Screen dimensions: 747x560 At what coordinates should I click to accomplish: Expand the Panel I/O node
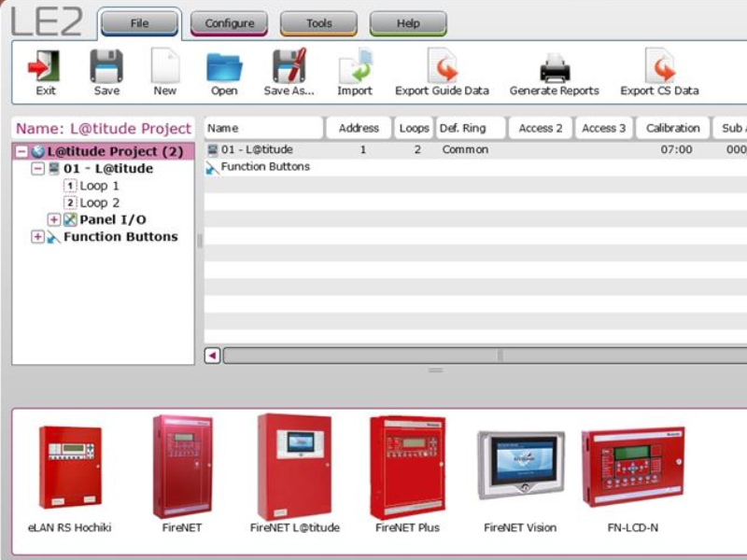[x=54, y=219]
